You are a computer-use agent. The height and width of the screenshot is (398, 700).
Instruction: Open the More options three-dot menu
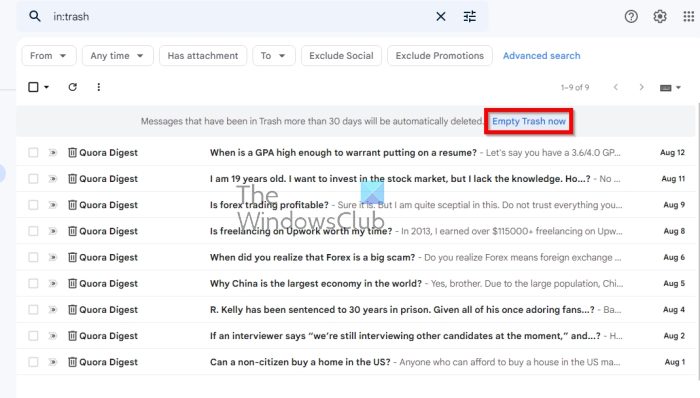coord(99,87)
